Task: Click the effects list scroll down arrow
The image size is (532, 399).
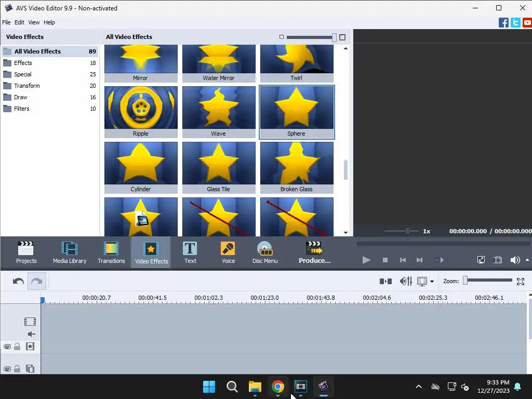Action: click(x=345, y=233)
